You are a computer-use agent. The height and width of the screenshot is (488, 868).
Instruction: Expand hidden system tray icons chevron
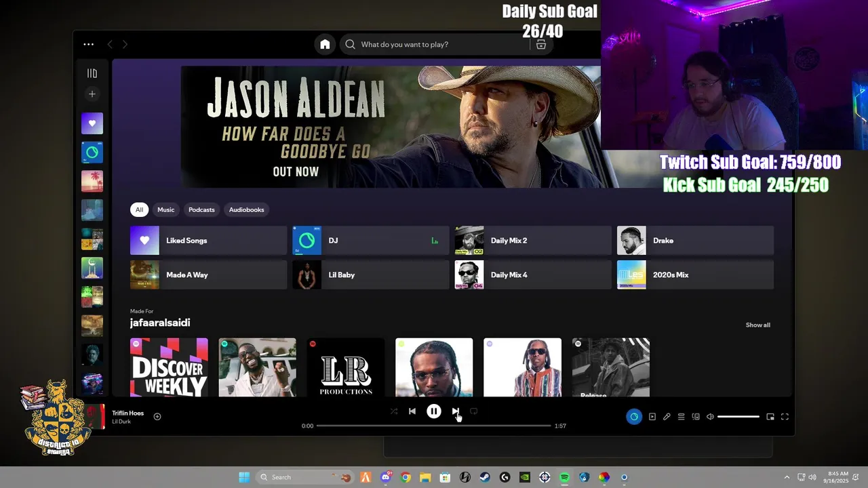(787, 477)
